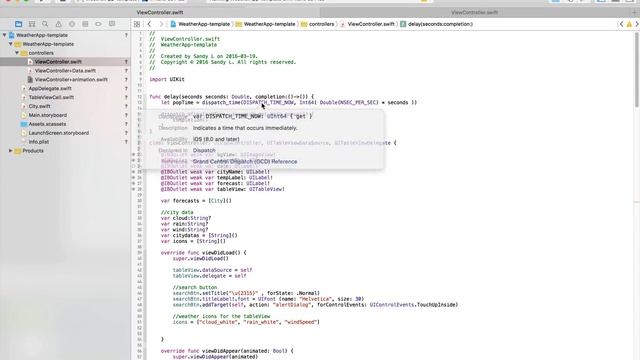Screen dimensions: 640x360
Task: Jump to the next issue arrow
Action: 637,24
